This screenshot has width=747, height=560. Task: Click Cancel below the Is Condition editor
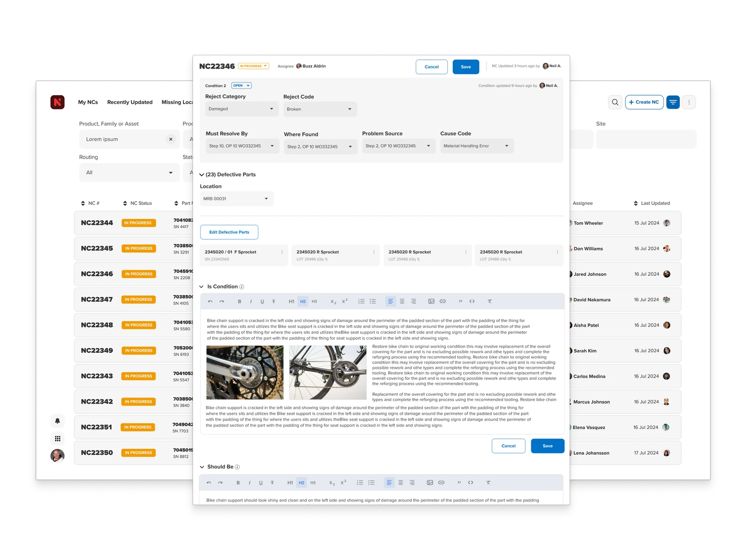508,446
